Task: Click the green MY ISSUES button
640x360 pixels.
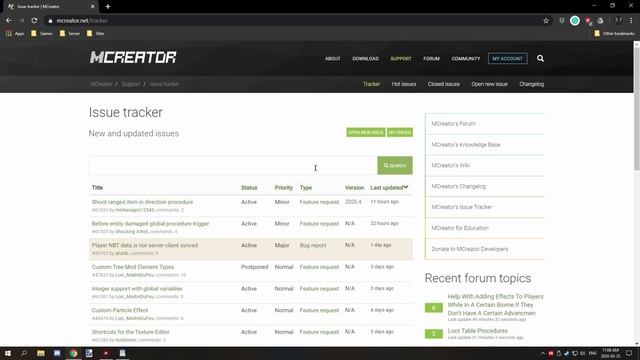Action: (400, 132)
